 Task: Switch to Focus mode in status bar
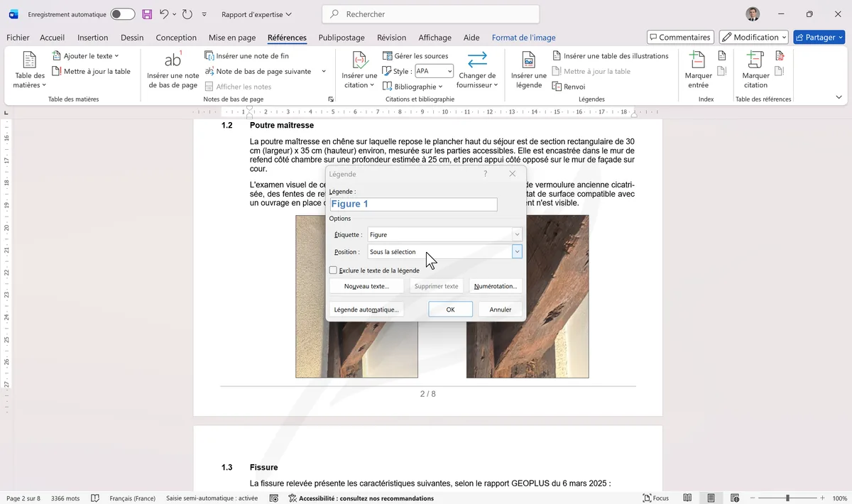pyautogui.click(x=655, y=498)
